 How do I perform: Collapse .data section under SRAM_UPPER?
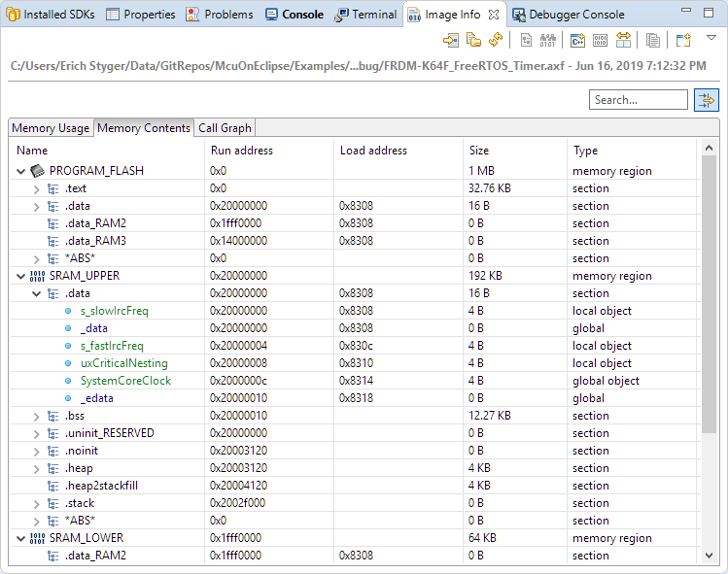pyautogui.click(x=36, y=293)
